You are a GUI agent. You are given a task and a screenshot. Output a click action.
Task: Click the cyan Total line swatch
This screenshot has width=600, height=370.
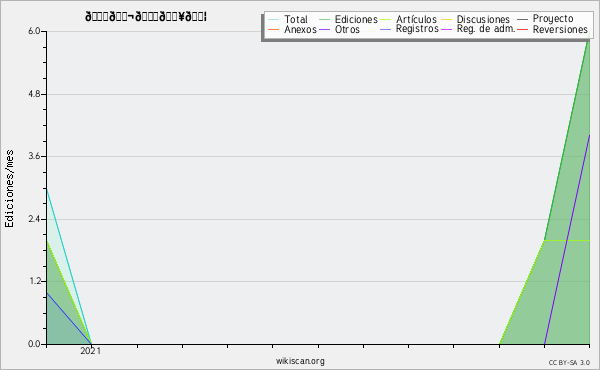tap(274, 20)
